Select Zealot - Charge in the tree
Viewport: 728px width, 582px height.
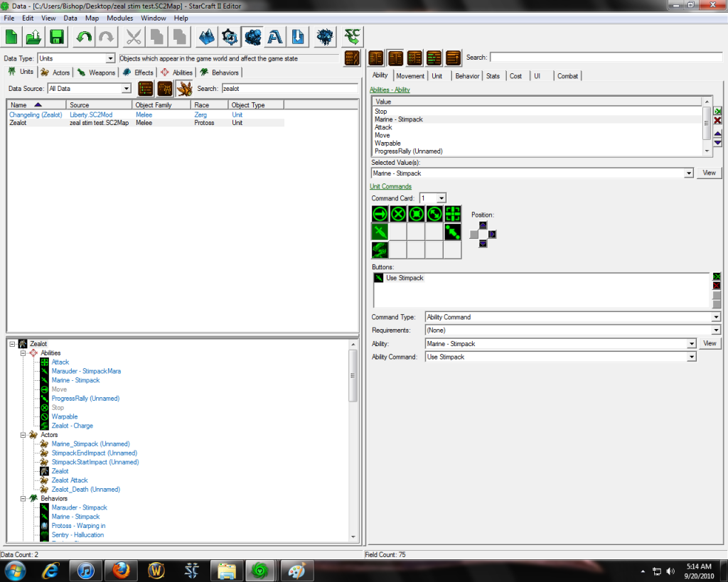(72, 426)
